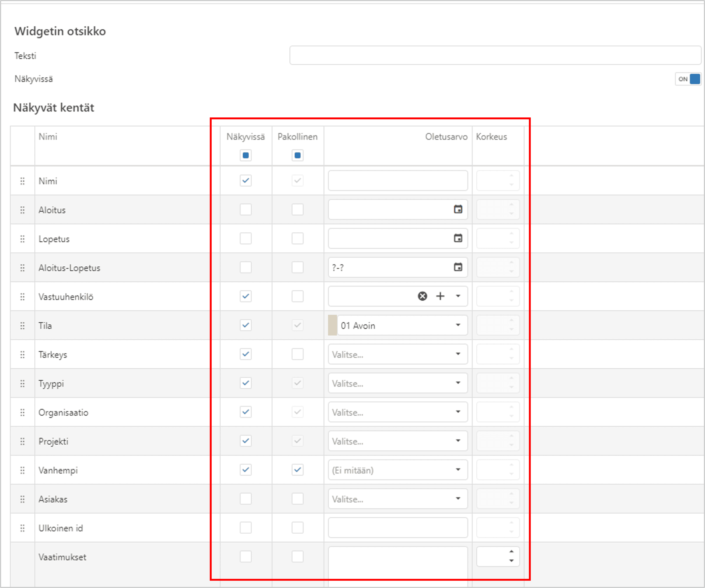Open the Asiakas Valitse... dropdown
Image resolution: width=705 pixels, height=588 pixels.
click(398, 498)
